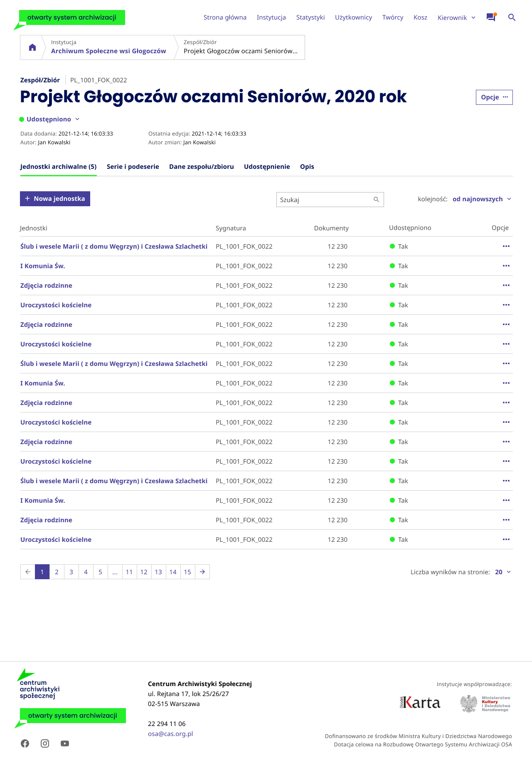Go to next page with right arrow
This screenshot has height=768, width=532.
coord(202,572)
